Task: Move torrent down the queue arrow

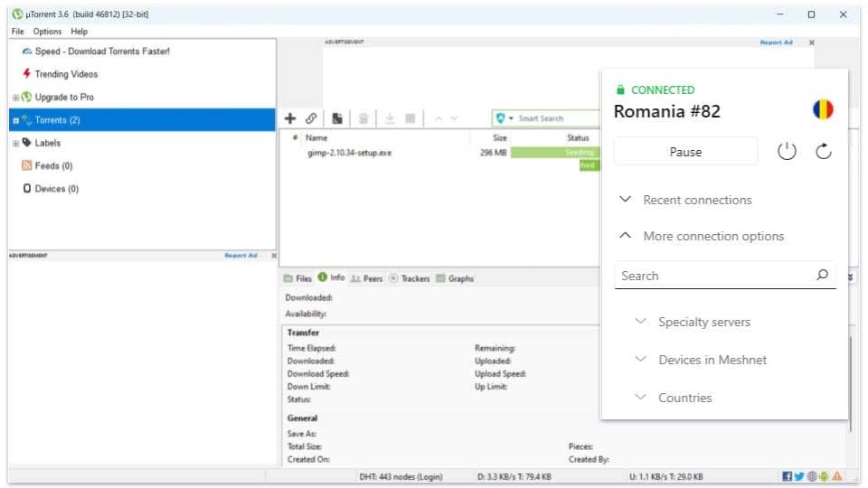Action: 454,118
